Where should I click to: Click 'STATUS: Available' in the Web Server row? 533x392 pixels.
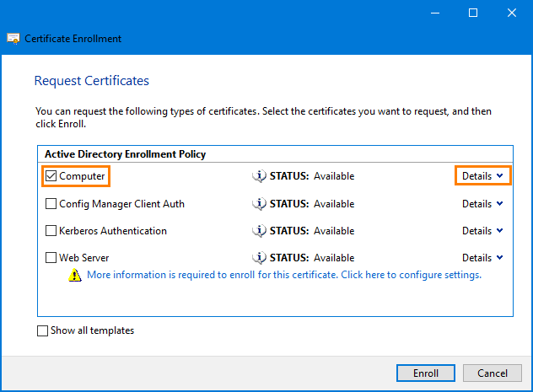[x=312, y=257]
